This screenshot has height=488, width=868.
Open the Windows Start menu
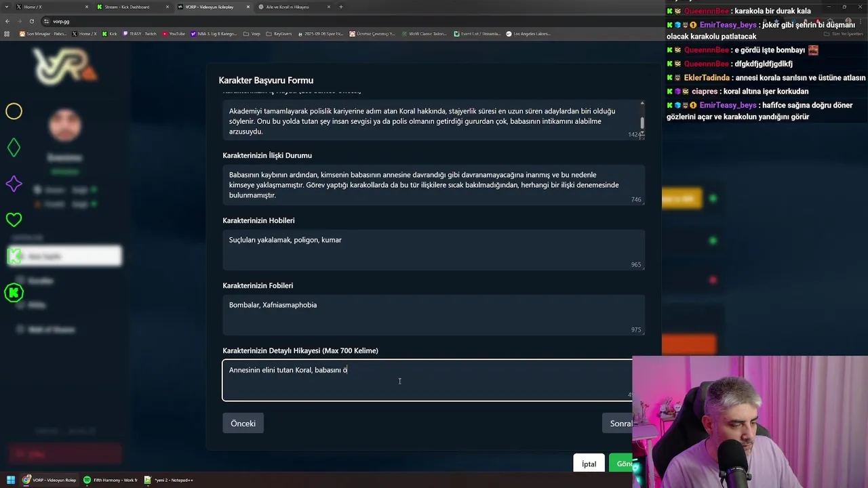[10, 480]
